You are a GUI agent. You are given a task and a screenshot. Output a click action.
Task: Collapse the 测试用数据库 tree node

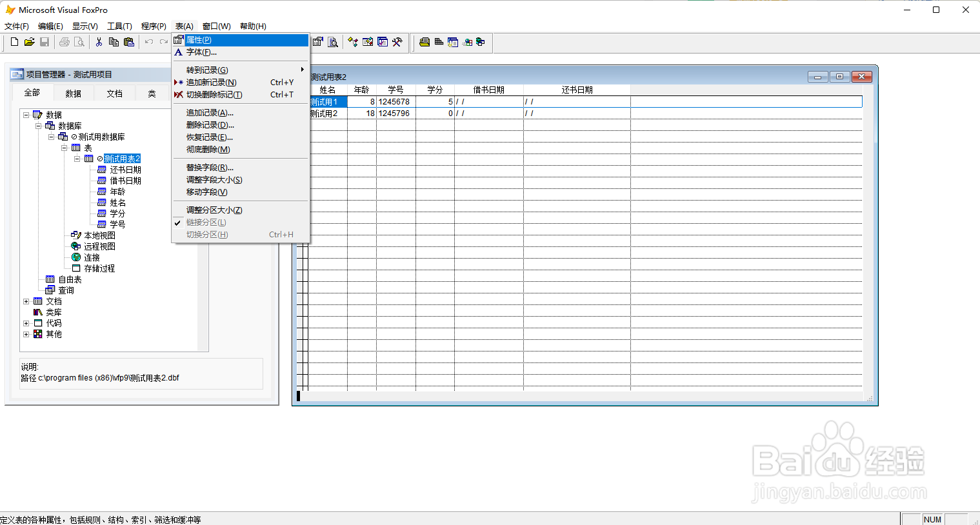(52, 137)
